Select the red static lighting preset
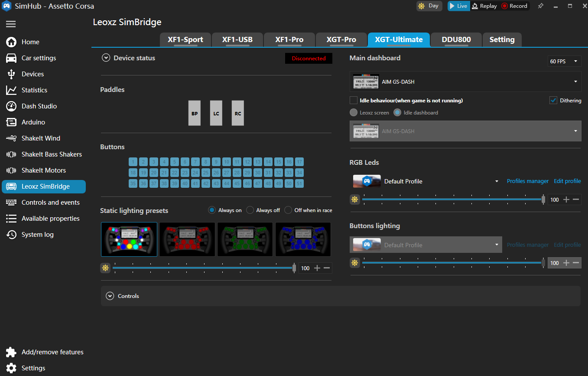 [x=187, y=239]
